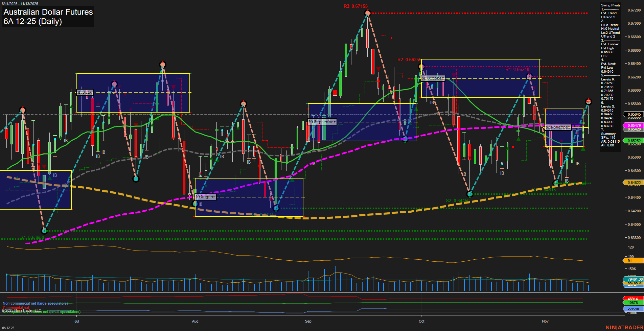Select the M:November range box label
Image resolution: width=644 pixels, height=331 pixels.
[x=558, y=127]
